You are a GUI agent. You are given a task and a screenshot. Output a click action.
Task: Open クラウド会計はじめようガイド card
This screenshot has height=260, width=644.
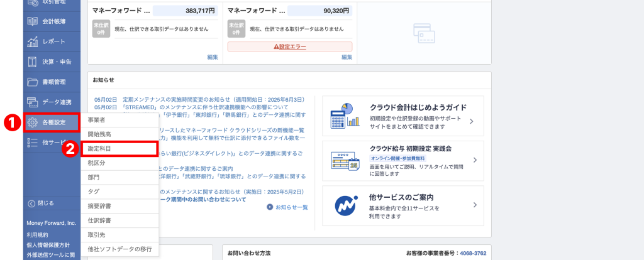(403, 116)
